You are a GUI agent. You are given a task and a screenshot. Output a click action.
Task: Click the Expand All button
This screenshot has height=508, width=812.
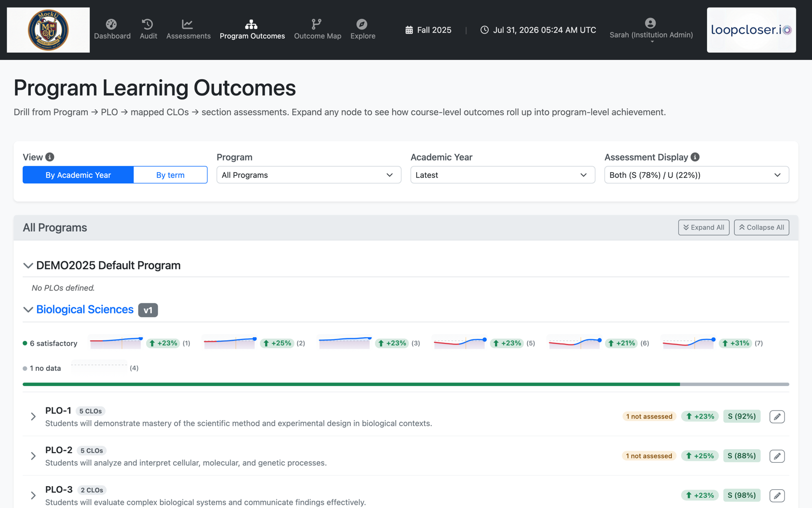click(x=703, y=228)
